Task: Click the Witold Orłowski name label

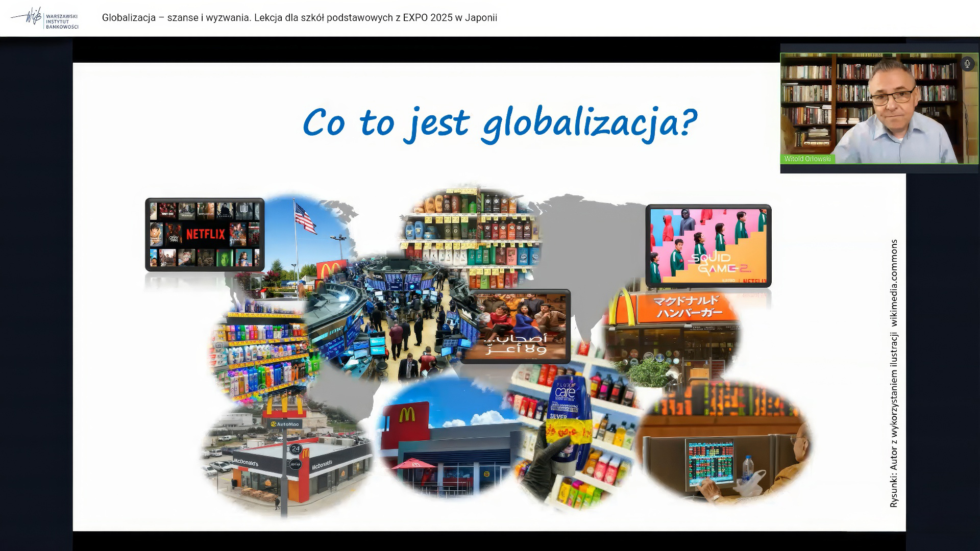Action: tap(807, 159)
